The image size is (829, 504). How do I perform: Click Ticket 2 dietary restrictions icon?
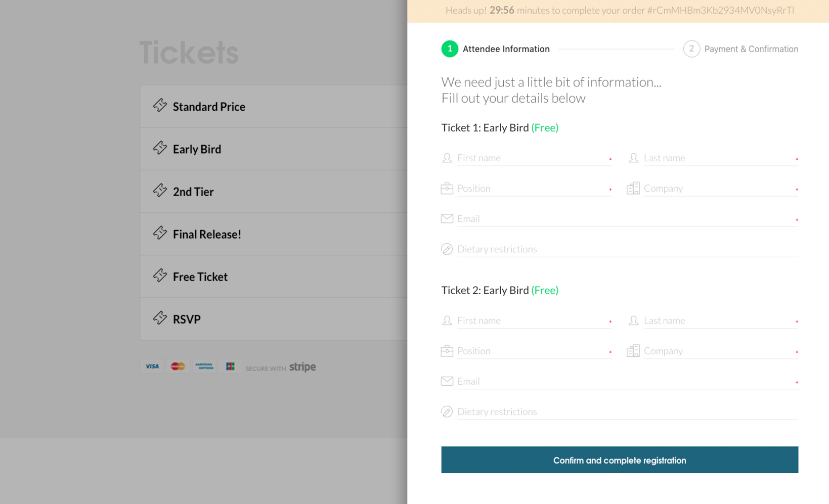(x=447, y=411)
